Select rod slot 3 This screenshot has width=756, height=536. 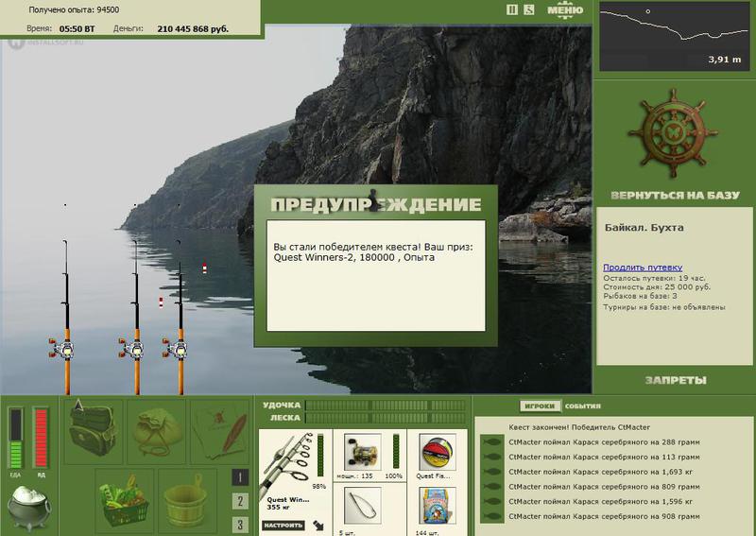click(240, 525)
